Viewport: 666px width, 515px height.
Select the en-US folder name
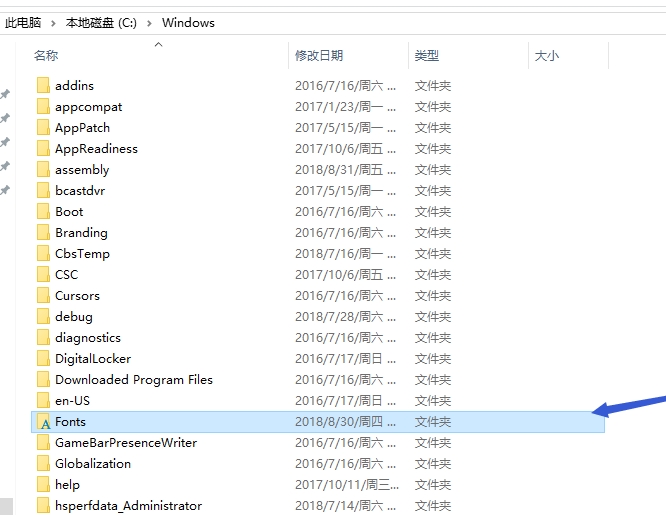73,400
